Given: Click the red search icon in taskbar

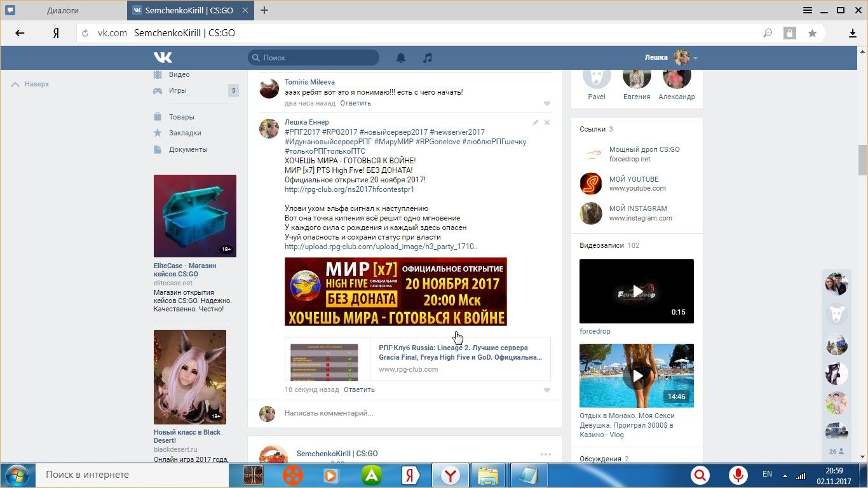Looking at the screenshot, I should coord(700,475).
